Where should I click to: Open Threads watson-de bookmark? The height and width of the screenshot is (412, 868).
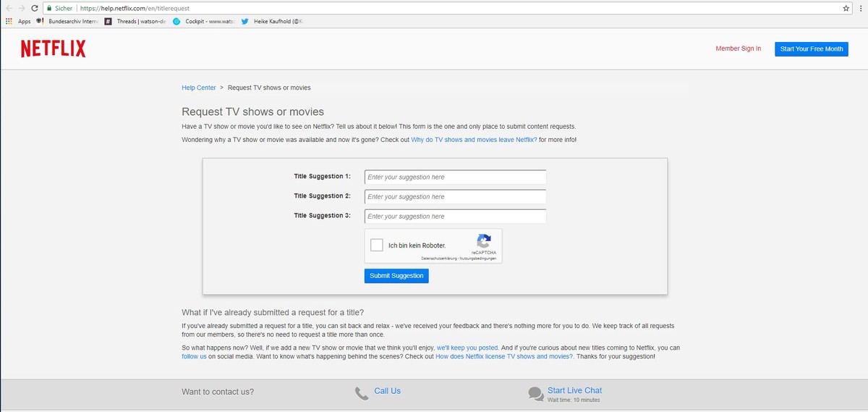point(135,22)
